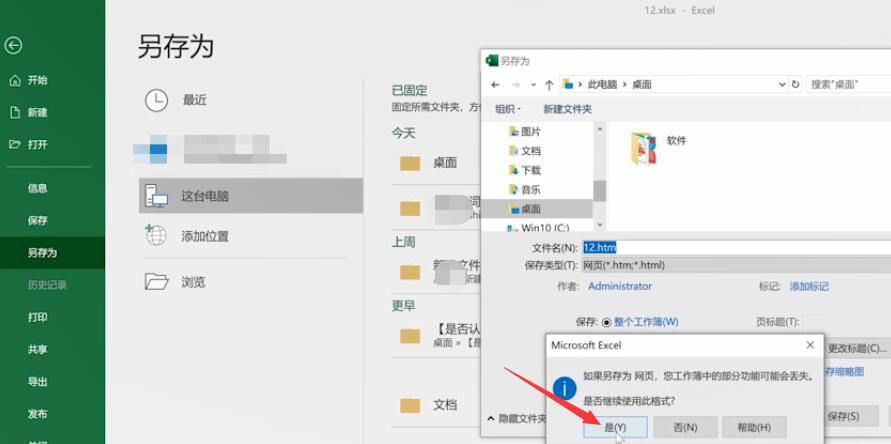This screenshot has width=891, height=444.
Task: Open the 软件 folder
Action: tap(659, 148)
